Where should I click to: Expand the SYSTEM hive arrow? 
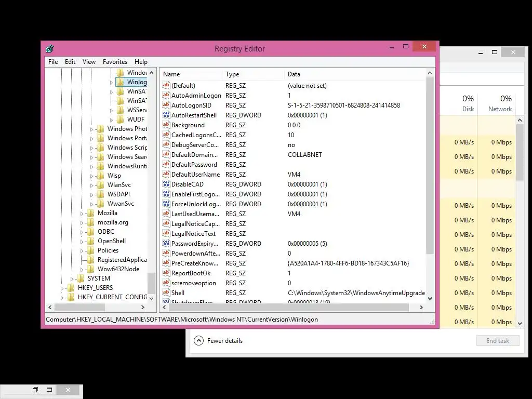point(72,279)
